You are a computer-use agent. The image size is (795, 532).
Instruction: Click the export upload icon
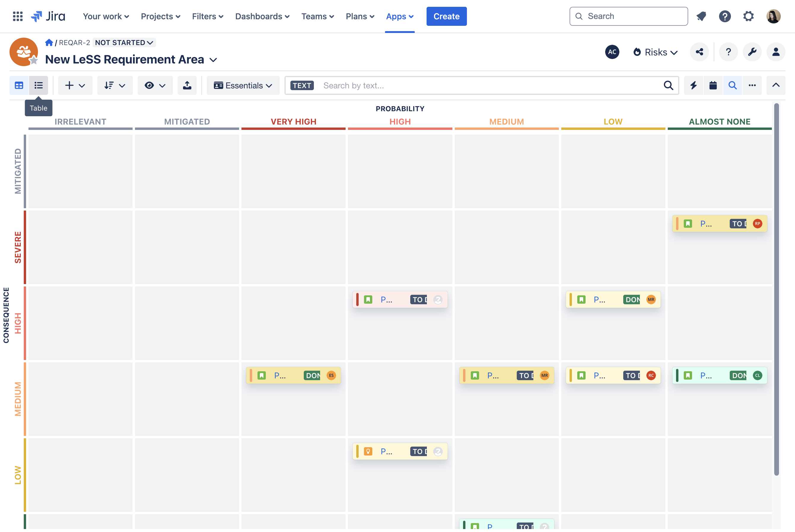(187, 85)
